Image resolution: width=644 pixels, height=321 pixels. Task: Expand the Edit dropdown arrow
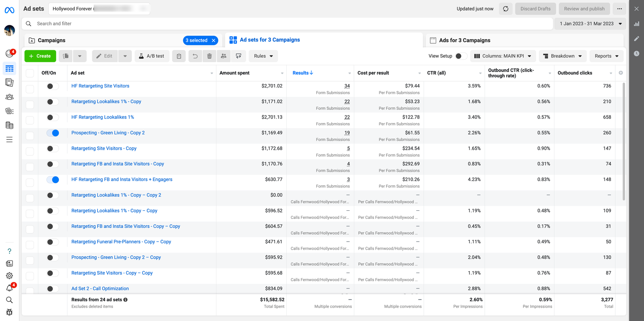125,56
